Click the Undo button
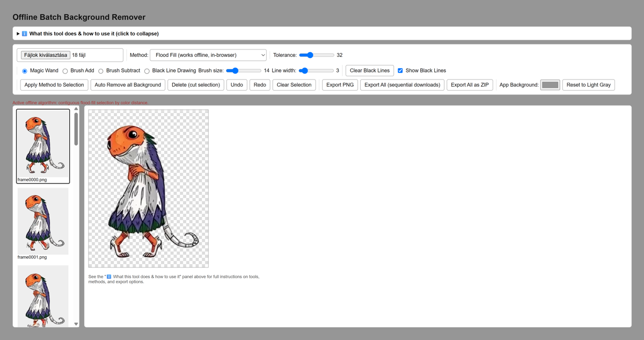The height and width of the screenshot is (340, 644). pos(237,85)
